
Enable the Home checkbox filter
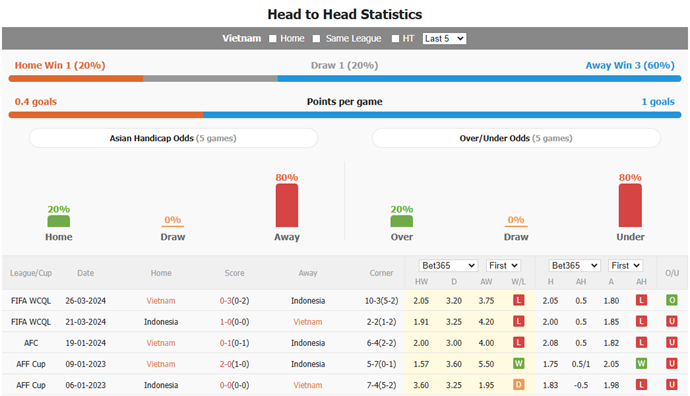pos(273,39)
